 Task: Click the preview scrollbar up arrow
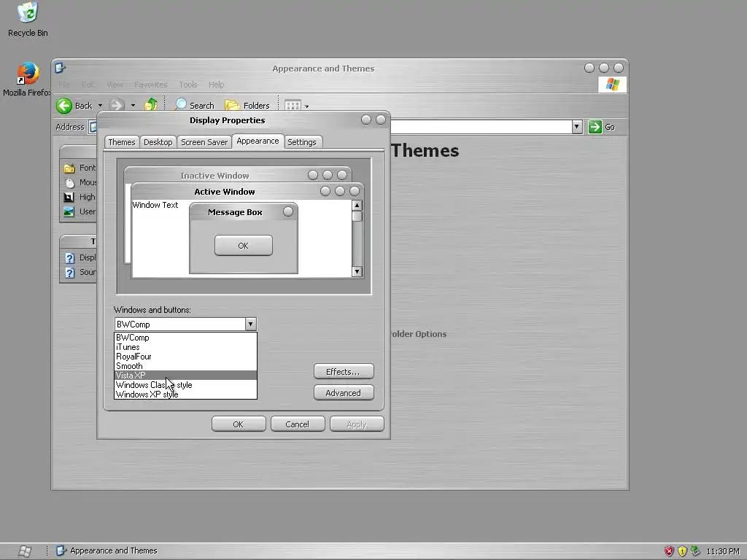coord(357,205)
